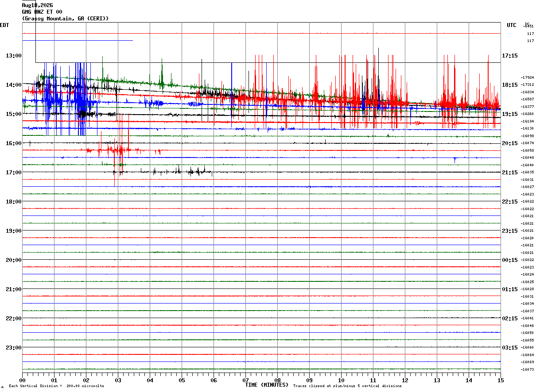Select the 23:00 EDT time label

click(x=14, y=348)
